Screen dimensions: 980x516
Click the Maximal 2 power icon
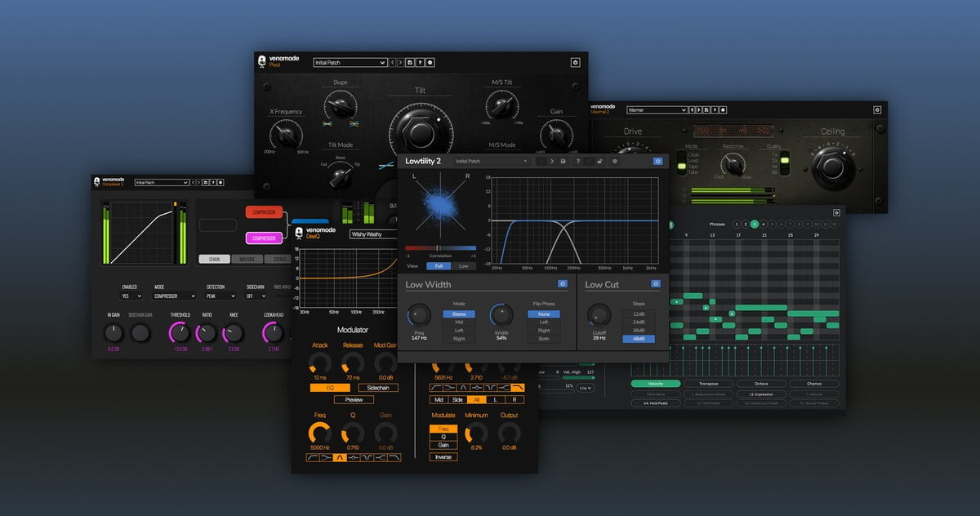point(877,109)
